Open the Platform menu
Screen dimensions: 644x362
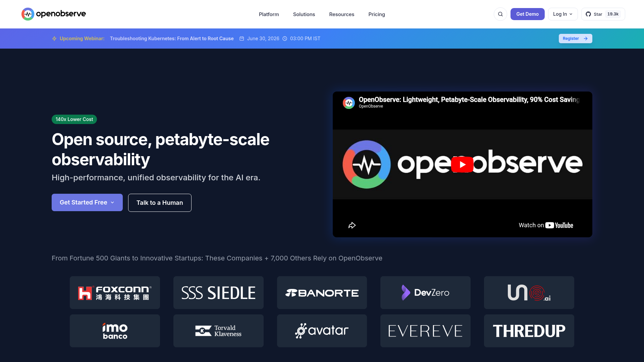tap(269, 14)
